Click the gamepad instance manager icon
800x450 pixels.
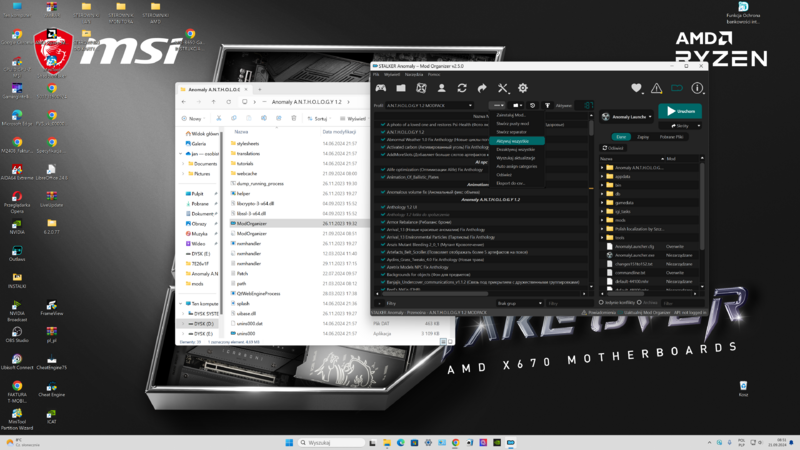[x=381, y=88]
